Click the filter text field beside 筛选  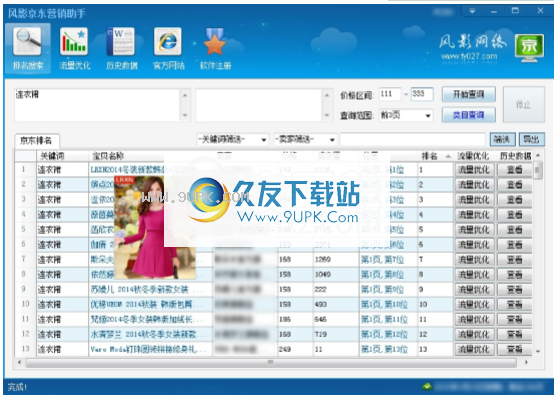click(412, 139)
